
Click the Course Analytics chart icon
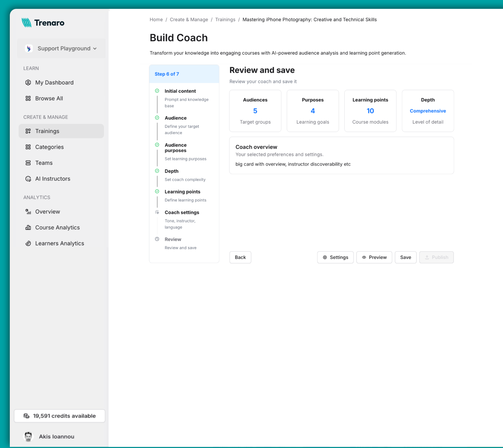click(28, 227)
